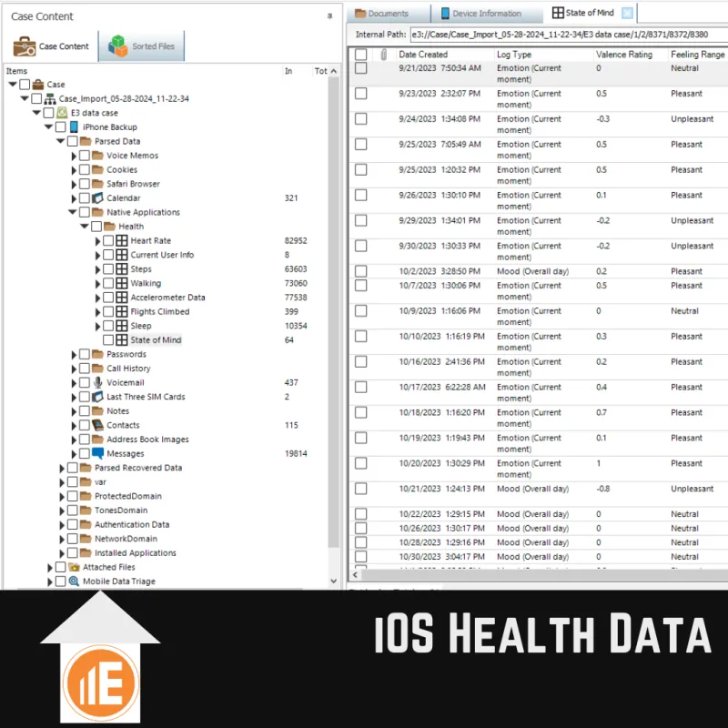The image size is (728, 728).
Task: Click the Steps grid icon
Action: tap(122, 268)
